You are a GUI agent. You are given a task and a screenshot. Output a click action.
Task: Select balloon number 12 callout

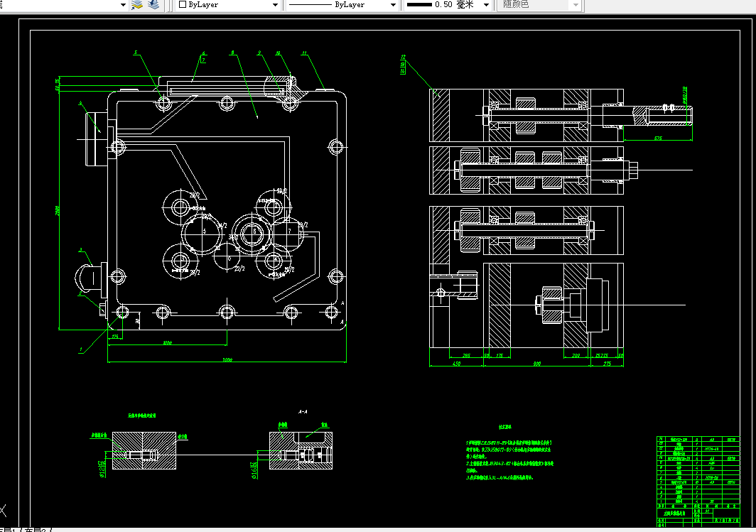coord(403,57)
